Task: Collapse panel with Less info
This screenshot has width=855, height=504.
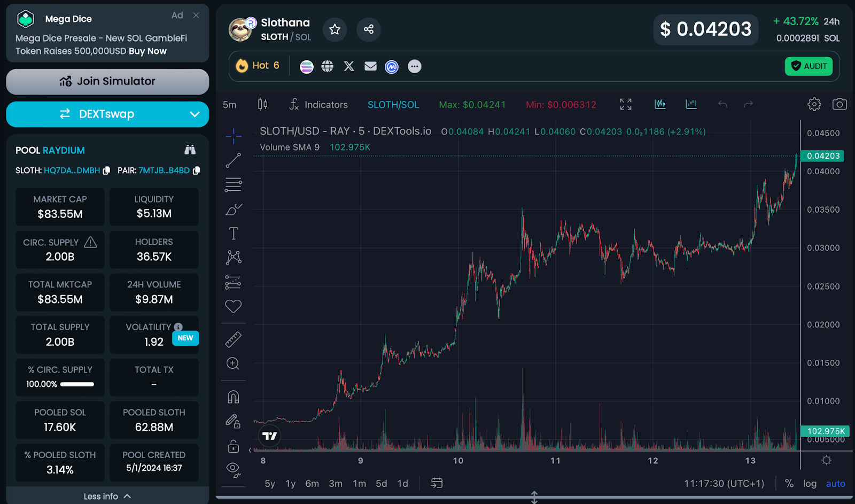Action: [x=107, y=497]
